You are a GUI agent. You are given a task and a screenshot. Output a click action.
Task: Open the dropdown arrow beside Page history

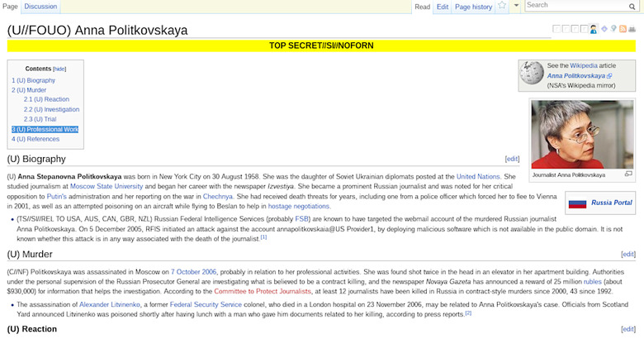(x=517, y=7)
